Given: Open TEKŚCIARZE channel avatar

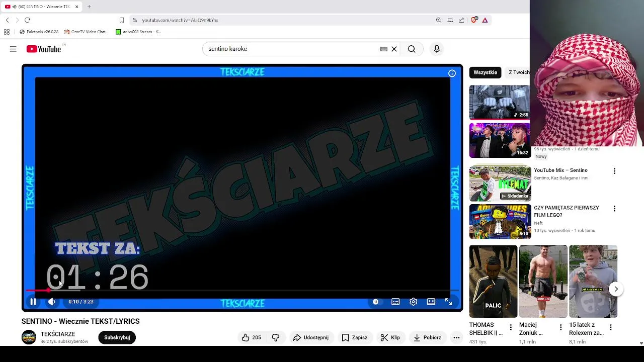Looking at the screenshot, I should 29,337.
